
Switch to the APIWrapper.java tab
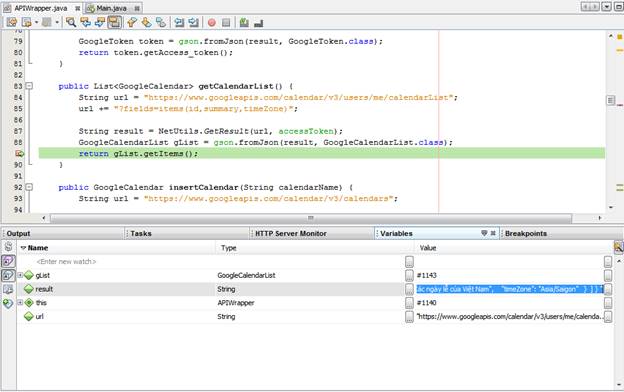point(41,8)
